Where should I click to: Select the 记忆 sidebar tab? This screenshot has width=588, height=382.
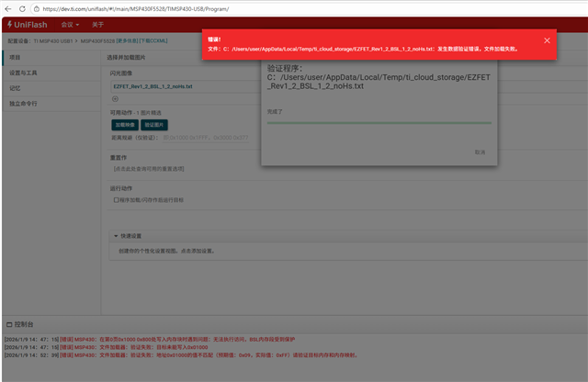click(51, 88)
